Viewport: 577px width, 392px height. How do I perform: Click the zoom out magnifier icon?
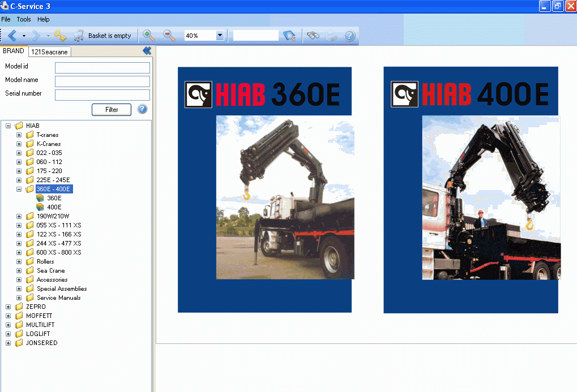pos(169,36)
